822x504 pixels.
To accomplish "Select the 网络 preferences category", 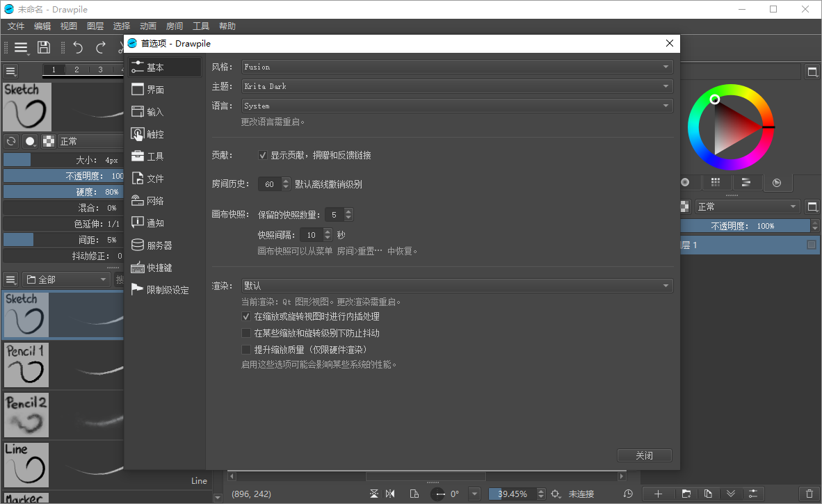I will click(x=165, y=201).
